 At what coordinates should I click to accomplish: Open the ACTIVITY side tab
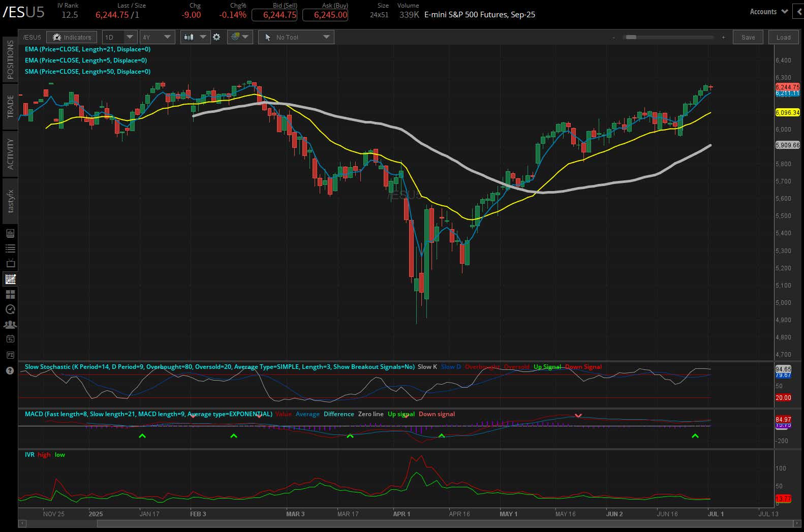(x=10, y=153)
